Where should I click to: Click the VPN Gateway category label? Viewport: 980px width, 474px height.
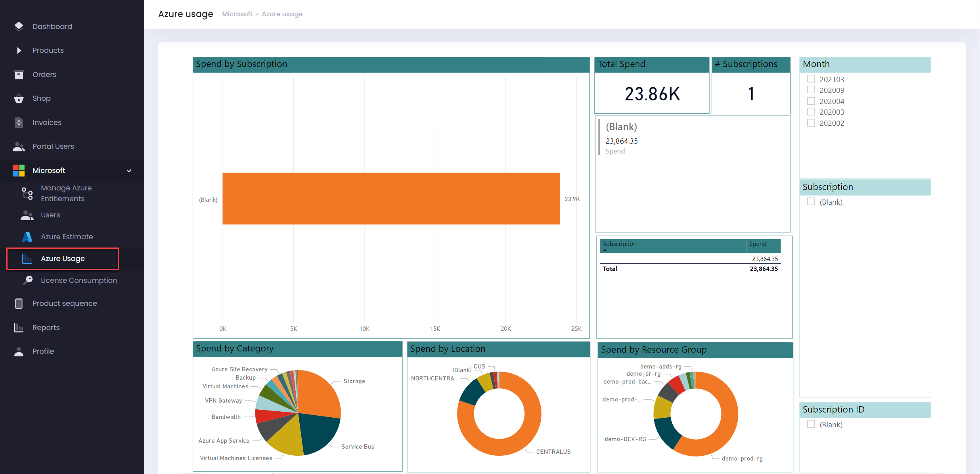tap(224, 401)
